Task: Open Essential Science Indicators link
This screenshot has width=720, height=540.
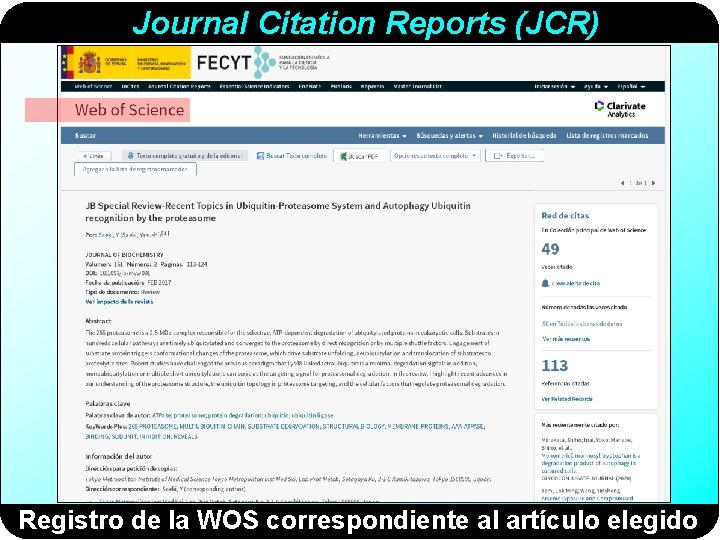Action: [254, 86]
